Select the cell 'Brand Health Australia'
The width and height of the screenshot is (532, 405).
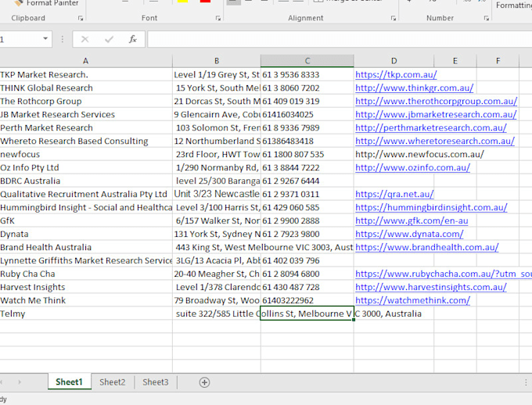[x=86, y=247]
